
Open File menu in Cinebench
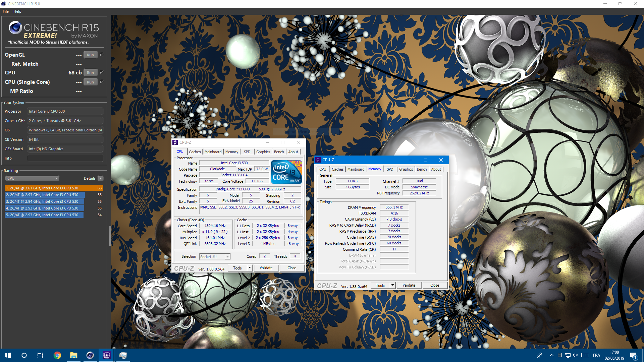click(6, 11)
